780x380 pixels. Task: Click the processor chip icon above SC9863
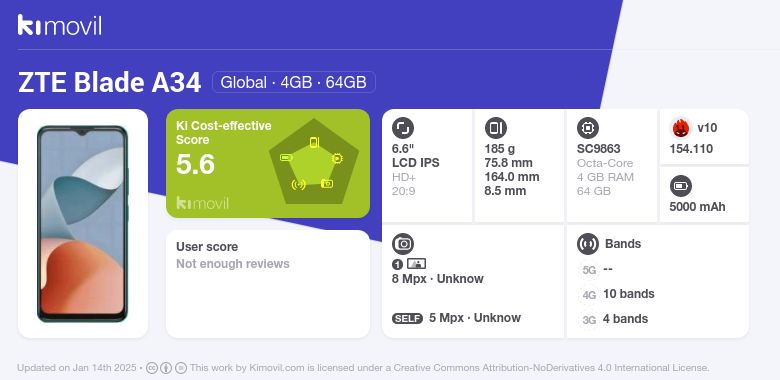588,128
